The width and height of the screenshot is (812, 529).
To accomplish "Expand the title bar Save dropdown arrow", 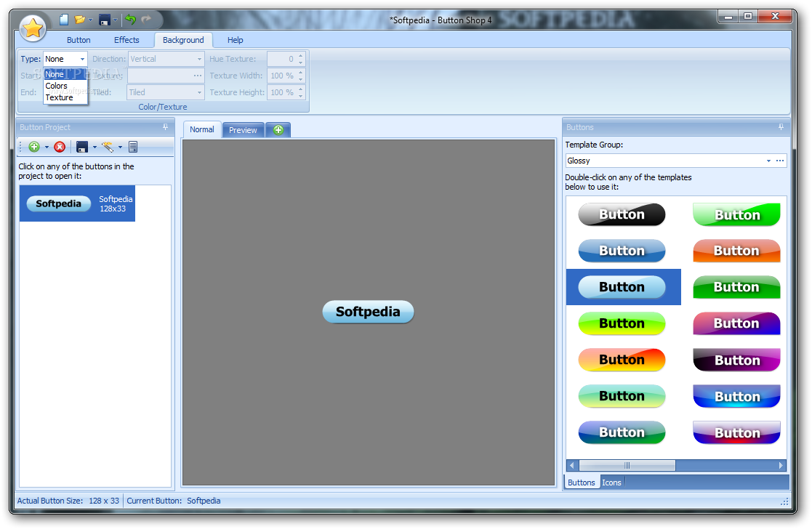I will click(115, 20).
